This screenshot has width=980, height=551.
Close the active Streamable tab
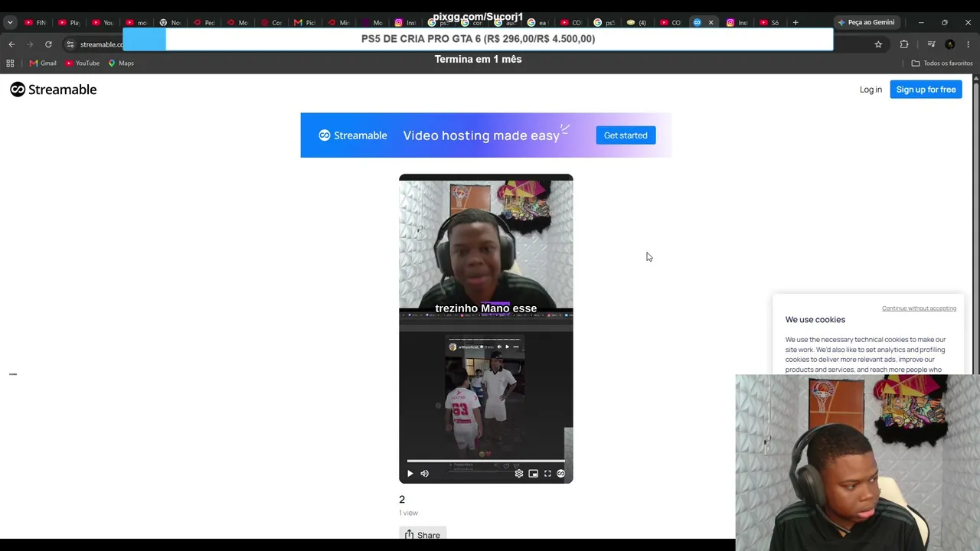point(710,22)
